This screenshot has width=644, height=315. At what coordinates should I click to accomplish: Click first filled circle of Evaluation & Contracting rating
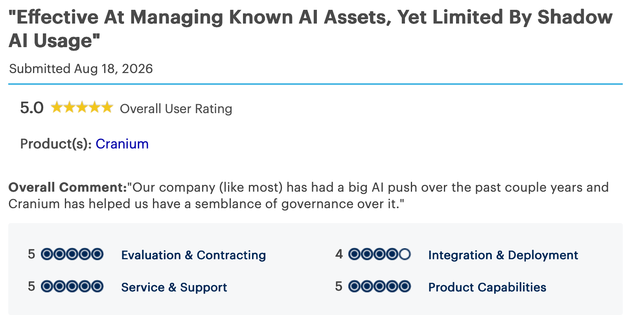[47, 255]
